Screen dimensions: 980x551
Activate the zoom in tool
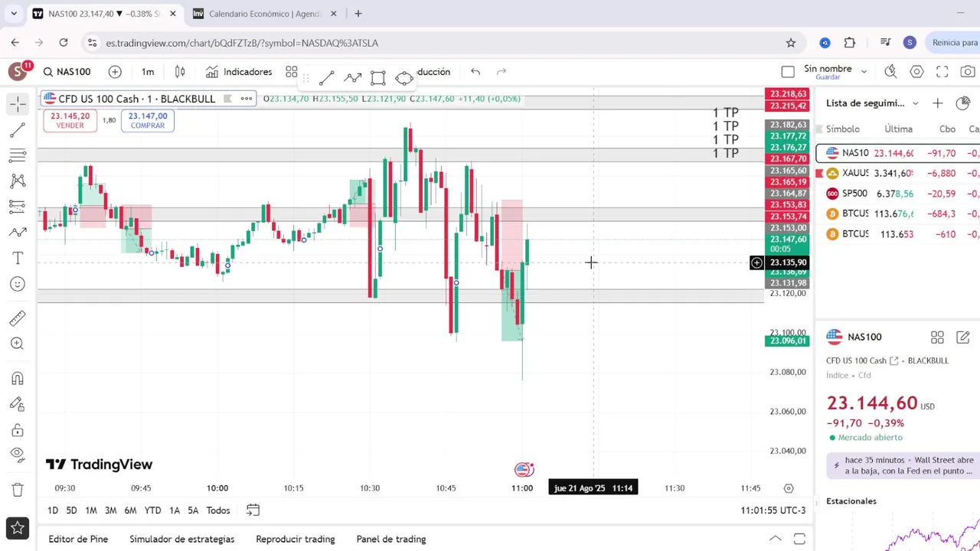pos(18,344)
